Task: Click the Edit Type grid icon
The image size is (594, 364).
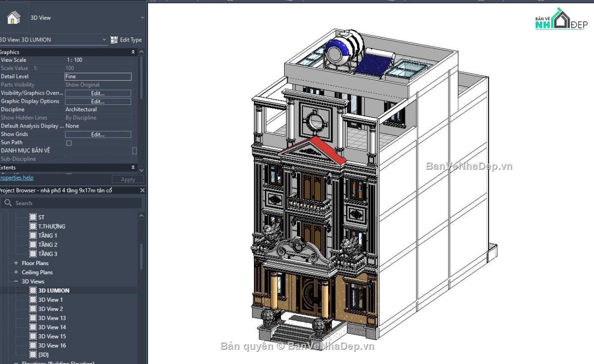Action: (114, 40)
